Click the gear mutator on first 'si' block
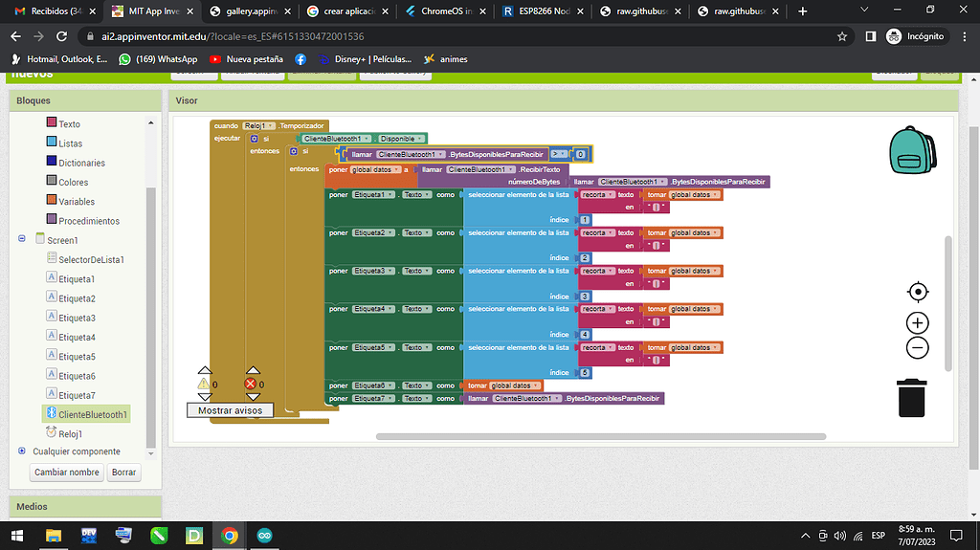The height and width of the screenshot is (550, 980). pyautogui.click(x=254, y=139)
